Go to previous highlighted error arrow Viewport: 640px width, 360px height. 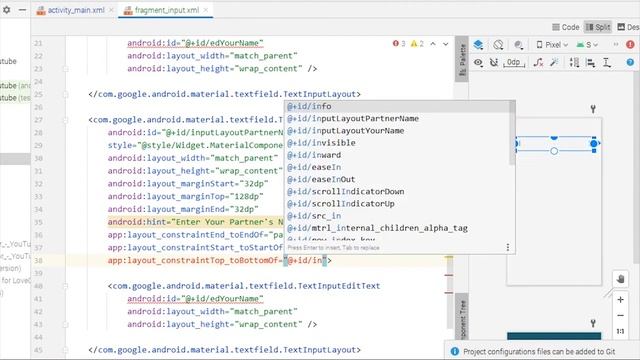433,44
